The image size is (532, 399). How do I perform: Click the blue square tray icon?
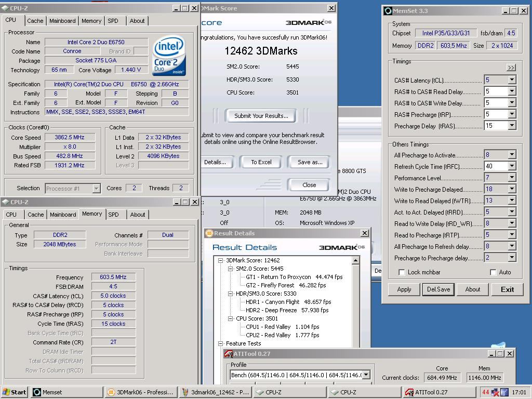coord(504,392)
